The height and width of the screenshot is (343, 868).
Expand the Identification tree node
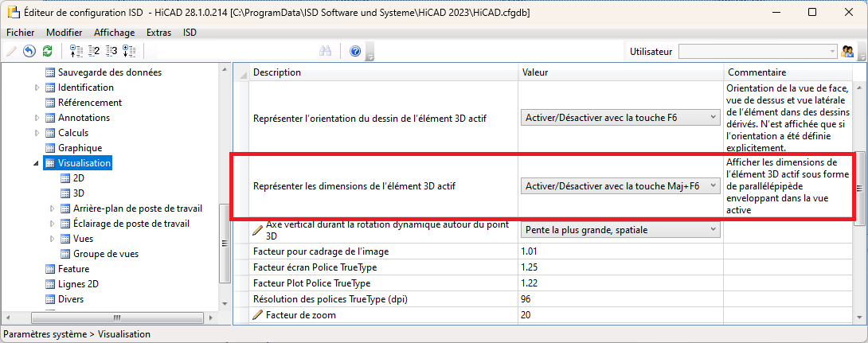click(37, 88)
